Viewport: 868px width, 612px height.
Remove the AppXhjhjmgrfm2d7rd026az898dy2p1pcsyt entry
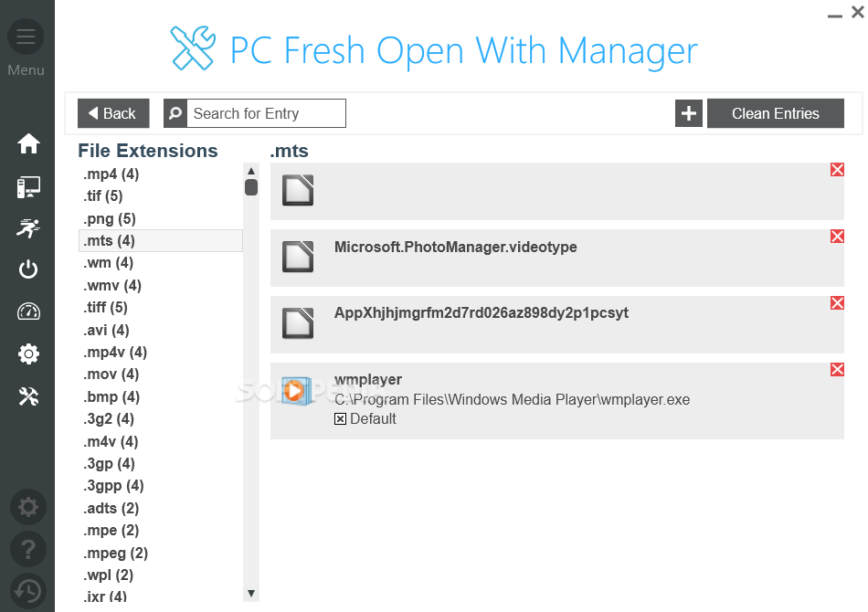(x=837, y=302)
